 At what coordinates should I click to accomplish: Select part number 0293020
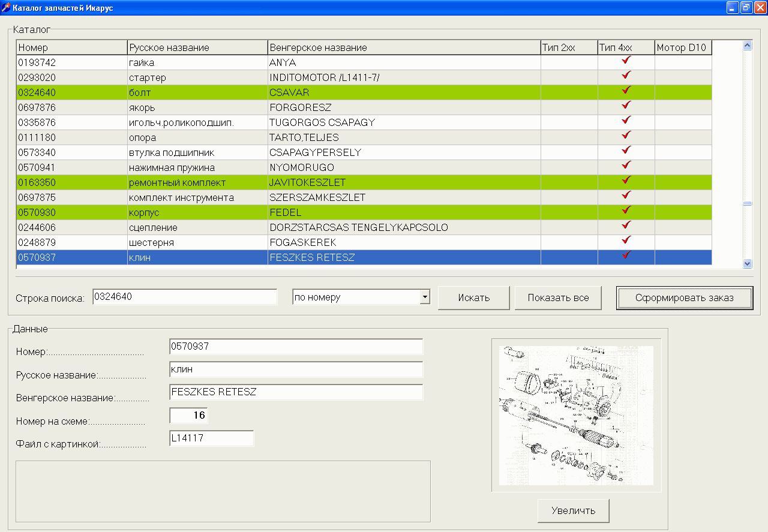72,77
